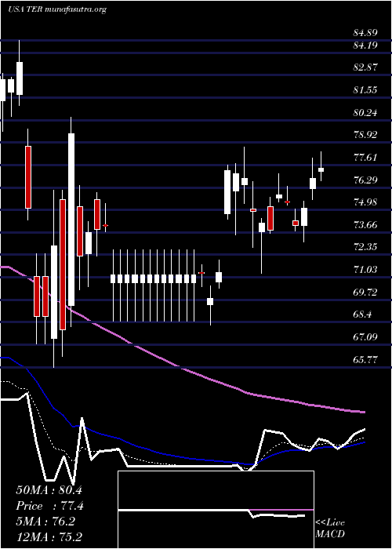Click the 80.24 price level label
Viewport: 392px width, 549px height.
[365, 112]
